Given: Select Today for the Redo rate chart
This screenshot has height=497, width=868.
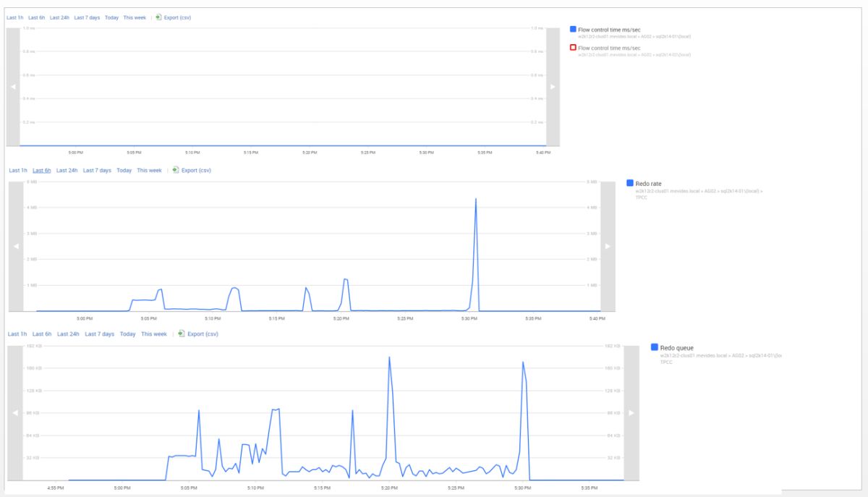Looking at the screenshot, I should click(x=124, y=171).
